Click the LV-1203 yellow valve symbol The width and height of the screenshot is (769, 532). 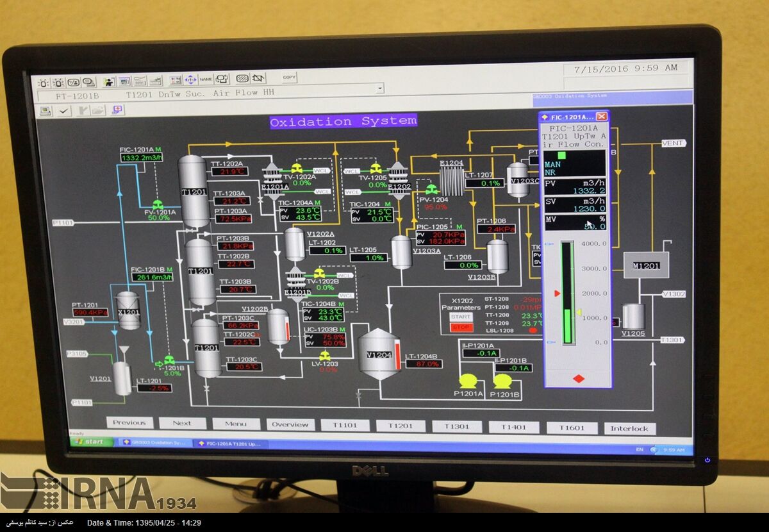(x=325, y=356)
